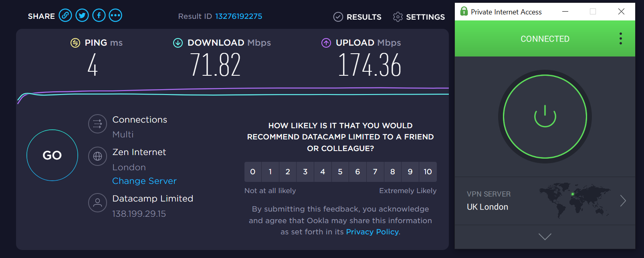Click Private Internet Access padlock logo
Screen dimensions: 644x258
click(464, 11)
